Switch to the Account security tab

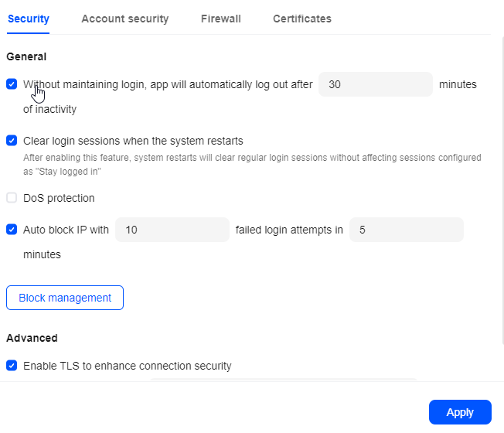pyautogui.click(x=124, y=19)
